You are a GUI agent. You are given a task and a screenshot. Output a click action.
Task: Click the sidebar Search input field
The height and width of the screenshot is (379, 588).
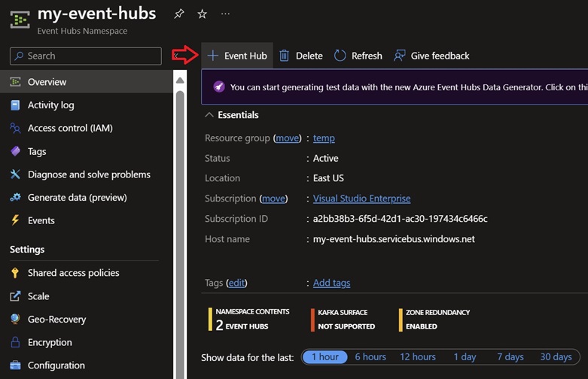click(86, 56)
